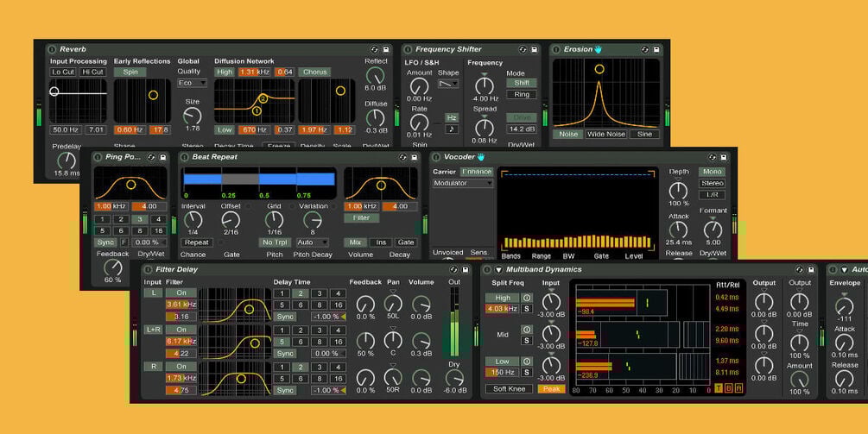Toggle Ping Pong device activator

point(98,157)
